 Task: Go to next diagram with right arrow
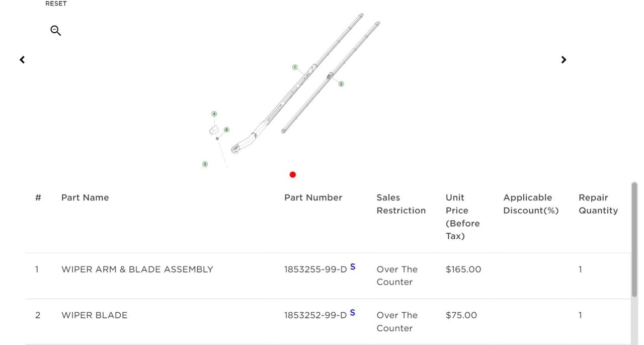coord(563,60)
